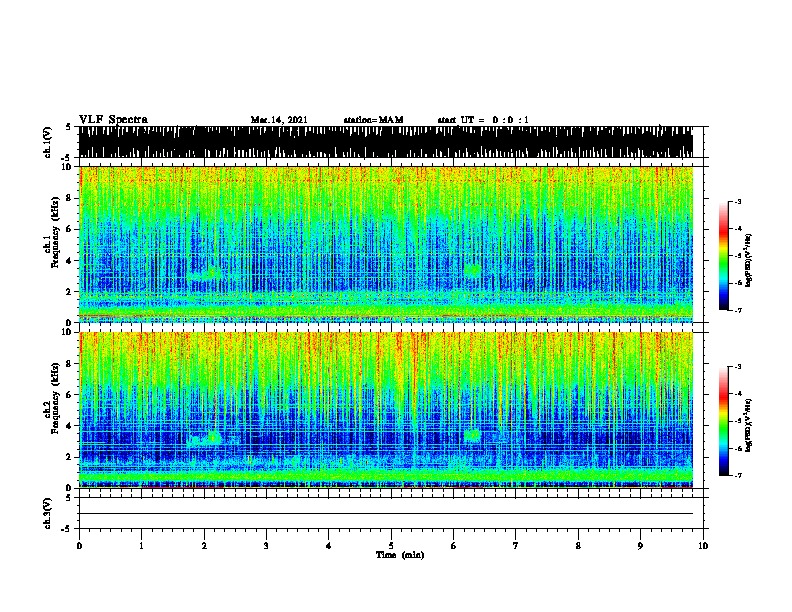Click the "ch.1(V)" axis label
This screenshot has width=792, height=612.
click(48, 142)
